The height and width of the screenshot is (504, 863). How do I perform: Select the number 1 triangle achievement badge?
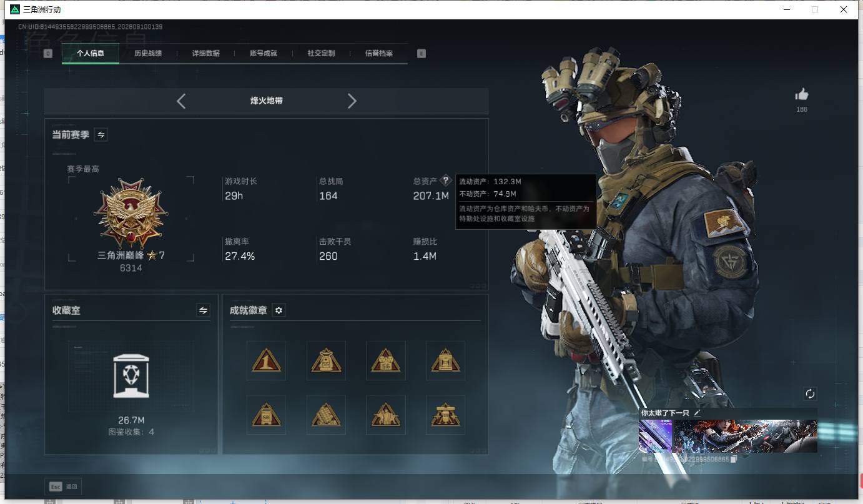pos(266,360)
